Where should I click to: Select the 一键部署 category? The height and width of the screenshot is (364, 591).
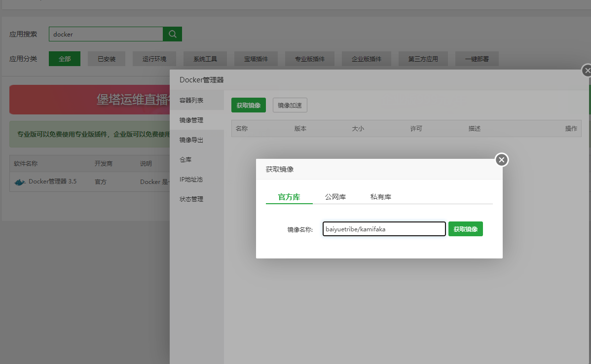tap(477, 58)
